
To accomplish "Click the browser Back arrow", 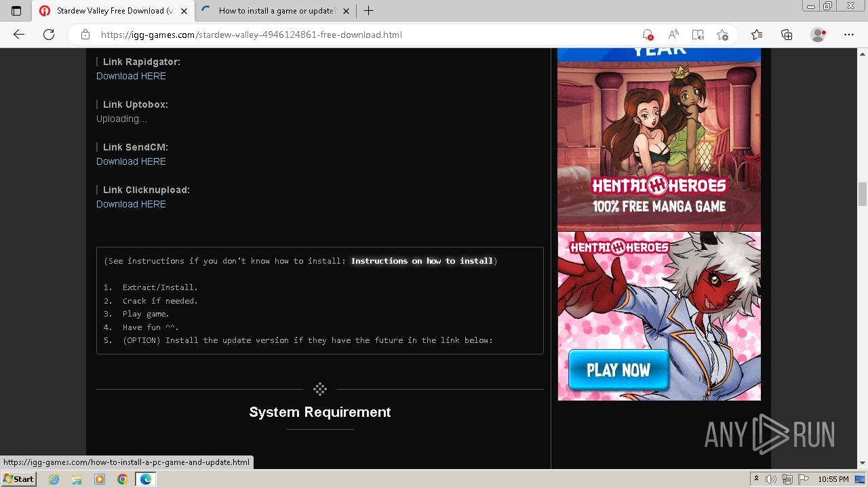I will coord(19,35).
